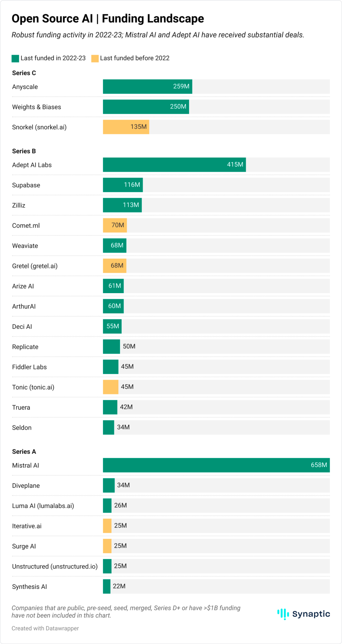This screenshot has height=644, width=342.
Task: Select the Anyscale 259M bar
Action: pyautogui.click(x=148, y=86)
